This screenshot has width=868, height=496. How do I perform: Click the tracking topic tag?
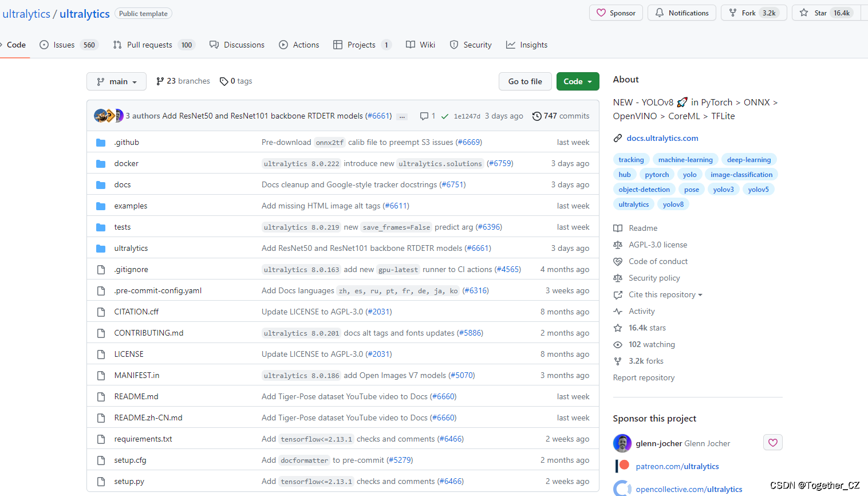pyautogui.click(x=631, y=160)
